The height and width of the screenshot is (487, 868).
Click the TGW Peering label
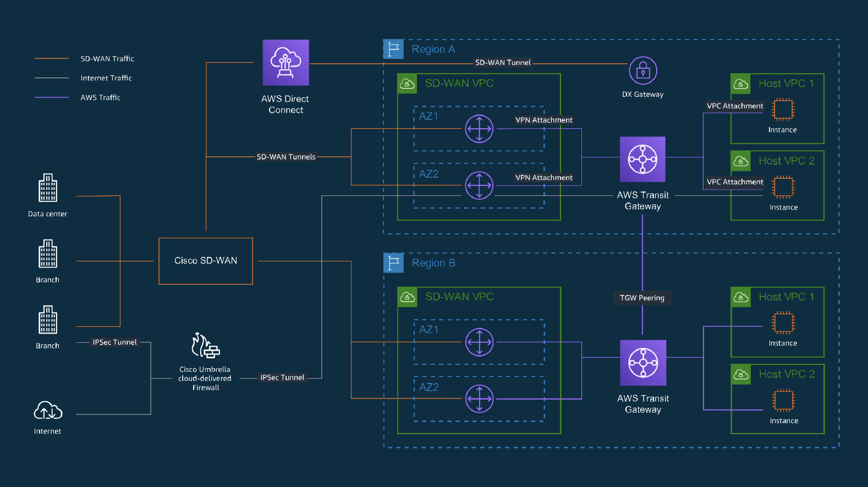coord(642,298)
